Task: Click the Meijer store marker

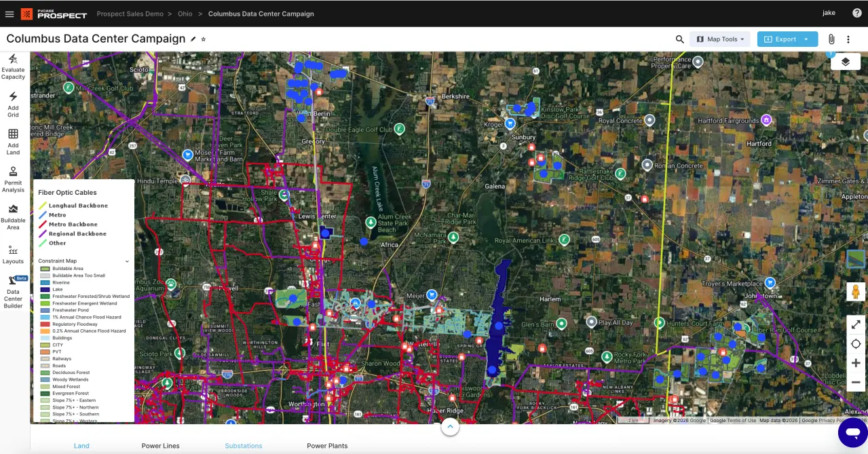Action: pyautogui.click(x=432, y=295)
